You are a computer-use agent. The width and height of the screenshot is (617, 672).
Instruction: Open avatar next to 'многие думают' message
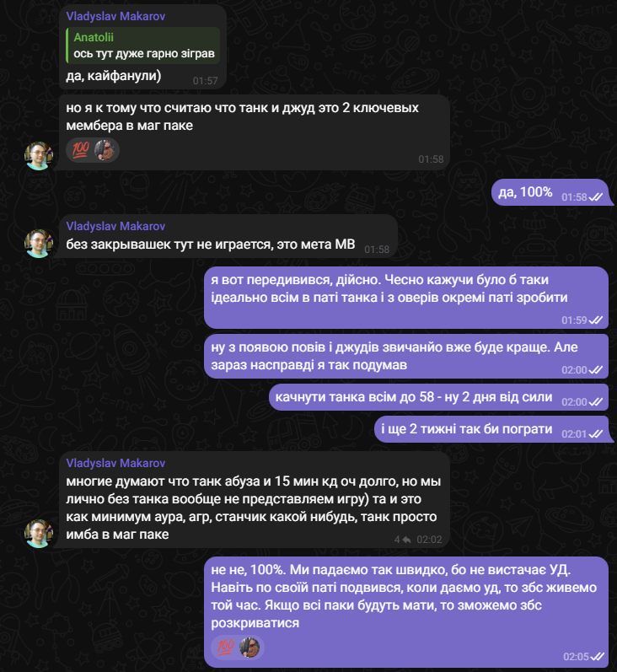click(x=39, y=534)
